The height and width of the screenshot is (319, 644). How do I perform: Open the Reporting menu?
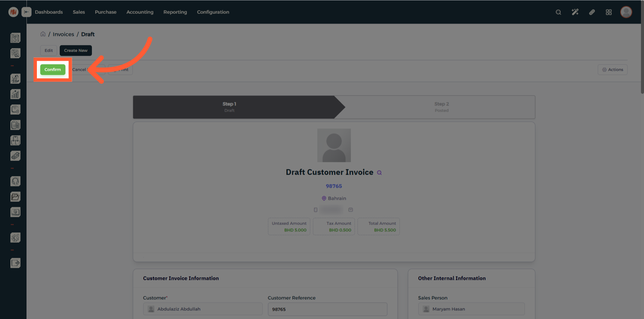[175, 12]
